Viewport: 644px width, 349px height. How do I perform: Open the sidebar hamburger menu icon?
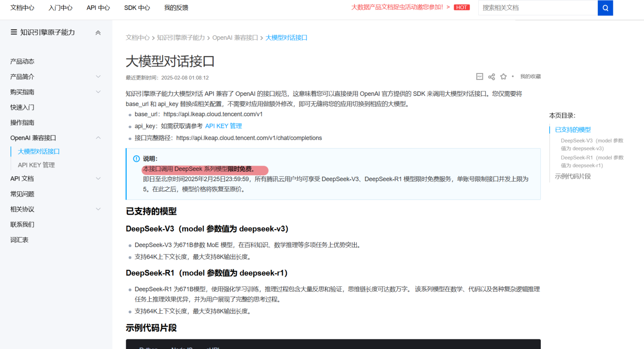point(14,32)
